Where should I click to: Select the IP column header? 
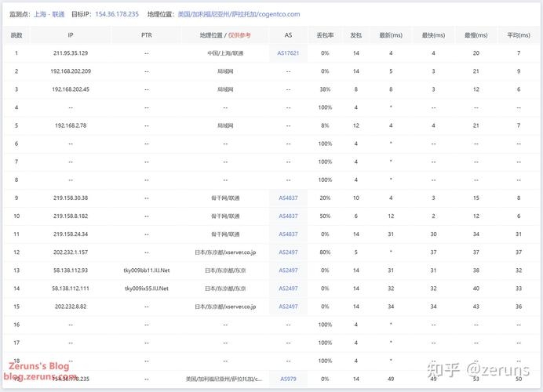point(71,35)
